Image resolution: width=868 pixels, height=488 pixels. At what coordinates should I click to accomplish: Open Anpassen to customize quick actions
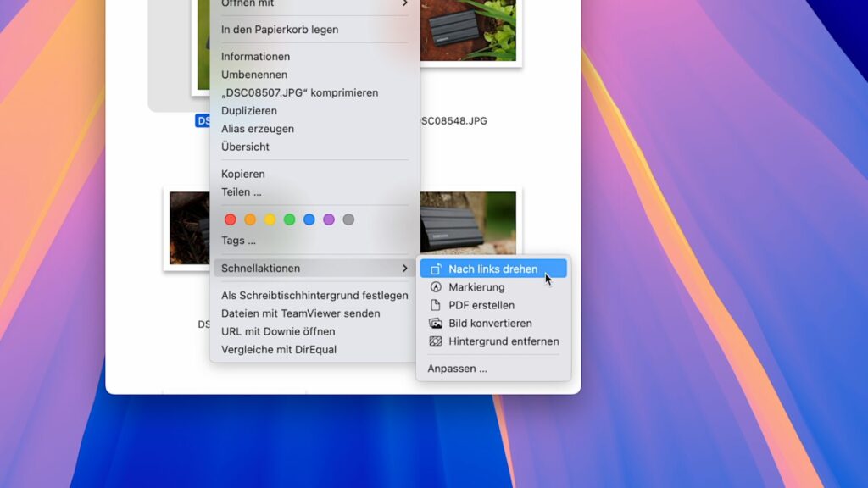457,368
